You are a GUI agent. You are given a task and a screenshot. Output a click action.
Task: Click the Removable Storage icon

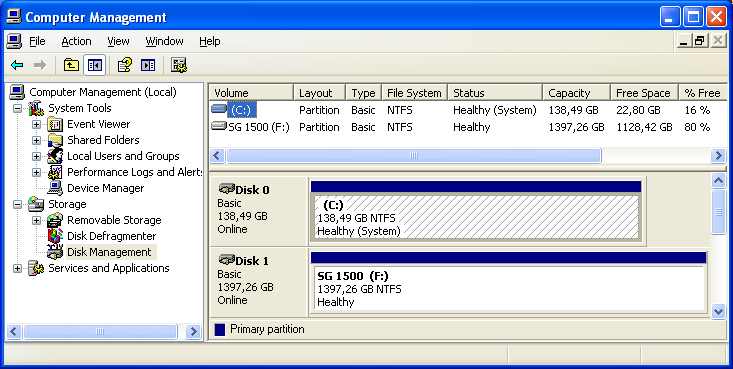click(55, 220)
